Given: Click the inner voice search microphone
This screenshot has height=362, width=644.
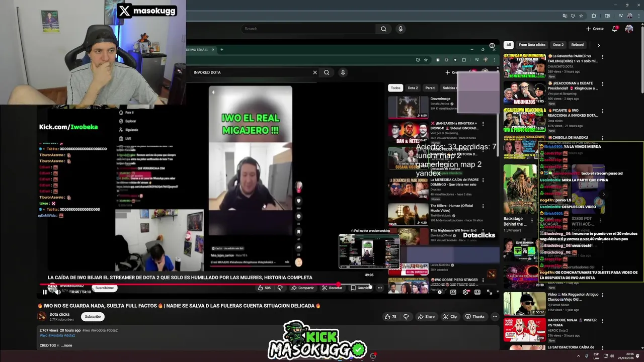Looking at the screenshot, I should tap(343, 72).
